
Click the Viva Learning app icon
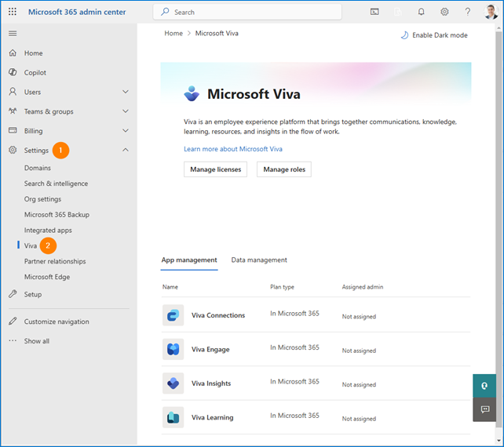[173, 417]
